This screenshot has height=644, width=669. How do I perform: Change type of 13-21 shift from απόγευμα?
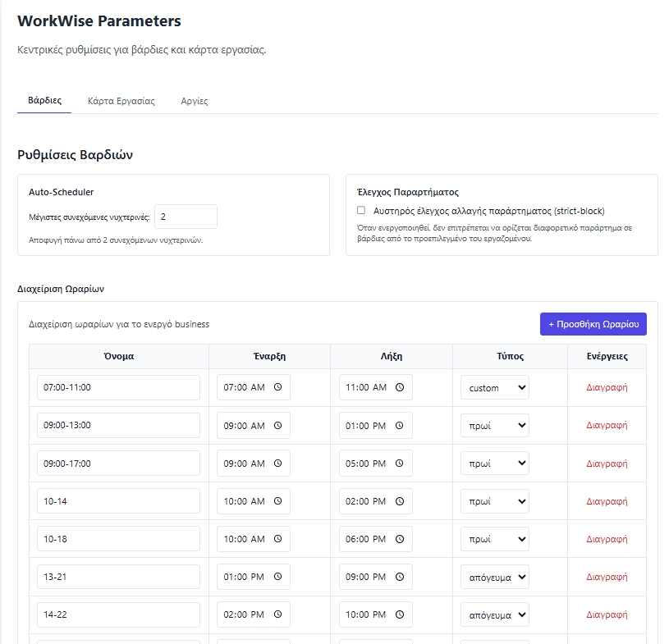(495, 577)
